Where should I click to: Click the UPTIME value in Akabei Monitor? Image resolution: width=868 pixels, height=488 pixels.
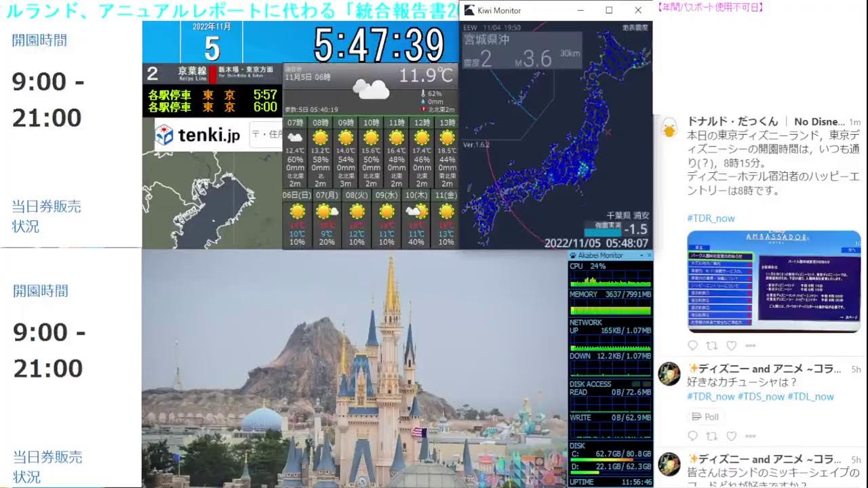637,482
